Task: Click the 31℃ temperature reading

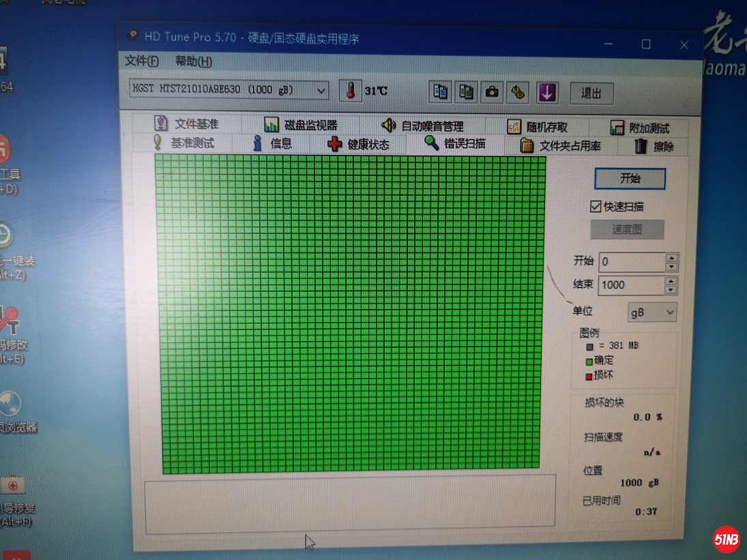Action: [376, 91]
